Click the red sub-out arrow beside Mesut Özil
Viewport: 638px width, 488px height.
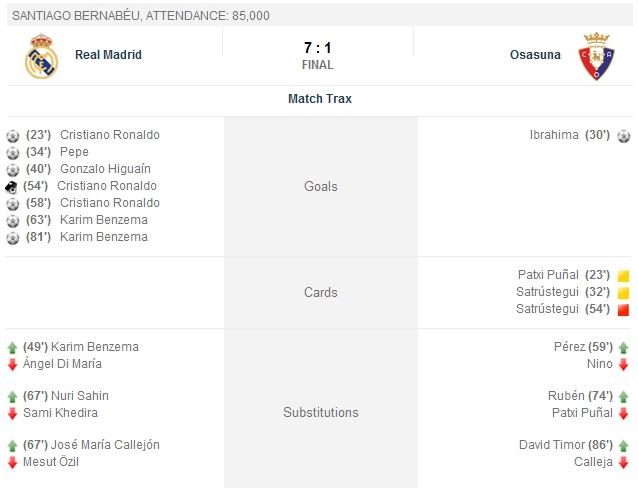[x=12, y=463]
